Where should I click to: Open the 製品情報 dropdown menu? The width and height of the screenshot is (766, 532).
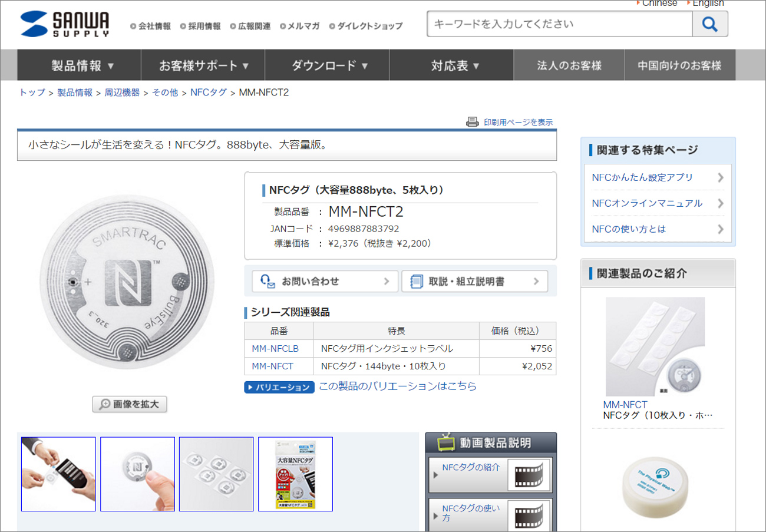pos(79,65)
